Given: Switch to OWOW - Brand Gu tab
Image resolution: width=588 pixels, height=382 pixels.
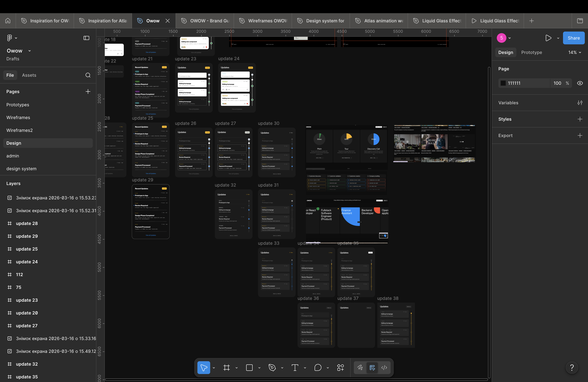Looking at the screenshot, I should tap(205, 21).
